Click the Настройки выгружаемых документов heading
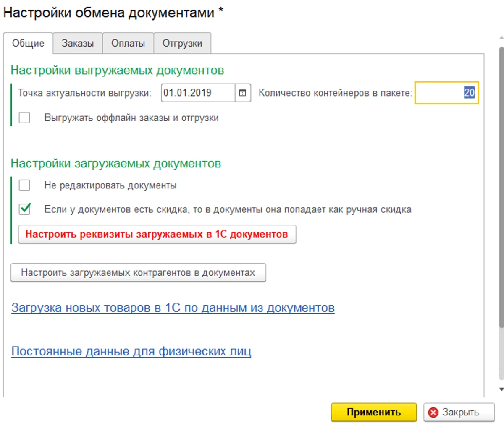504x423 pixels. 117,70
